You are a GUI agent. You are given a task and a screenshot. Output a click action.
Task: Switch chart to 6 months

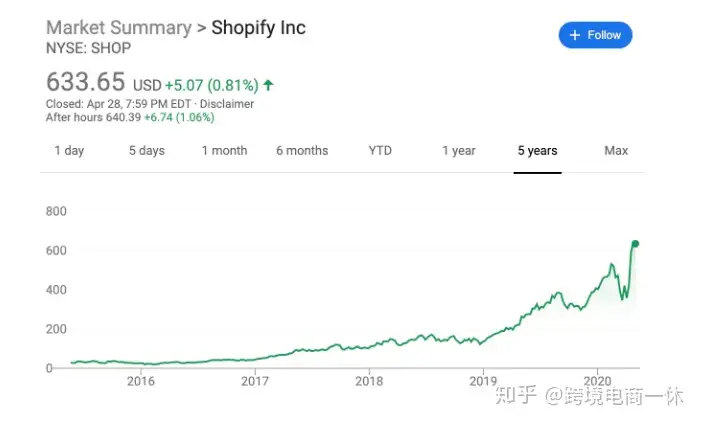click(302, 151)
